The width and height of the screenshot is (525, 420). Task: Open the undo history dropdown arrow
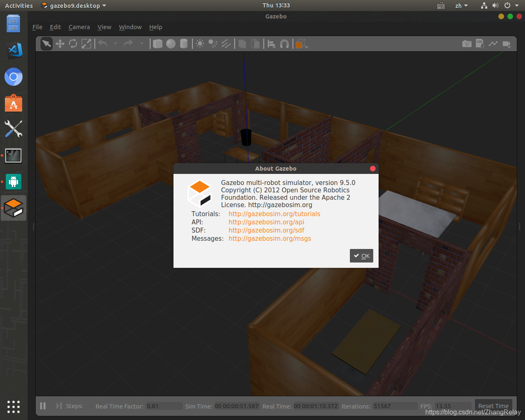[115, 43]
